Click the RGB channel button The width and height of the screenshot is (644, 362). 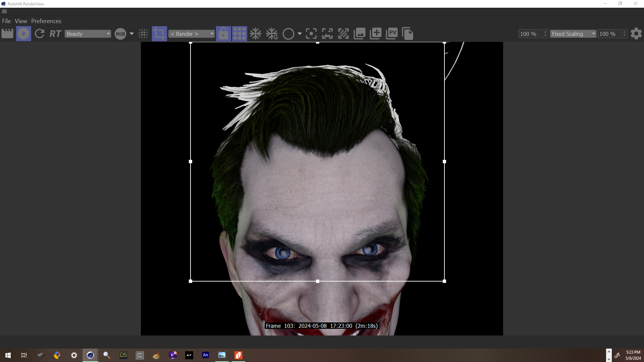click(120, 34)
